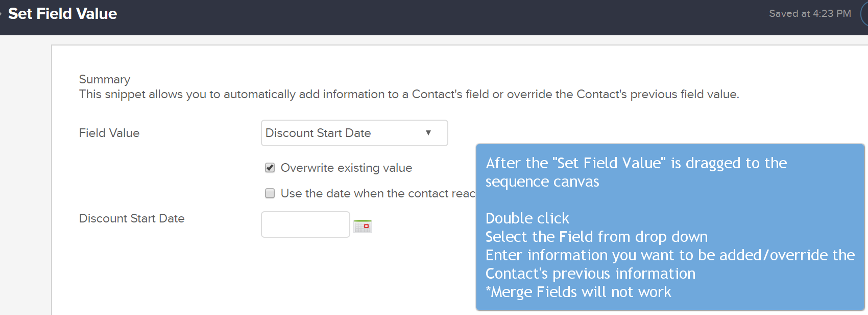
Task: Click the Summary heading
Action: click(105, 79)
